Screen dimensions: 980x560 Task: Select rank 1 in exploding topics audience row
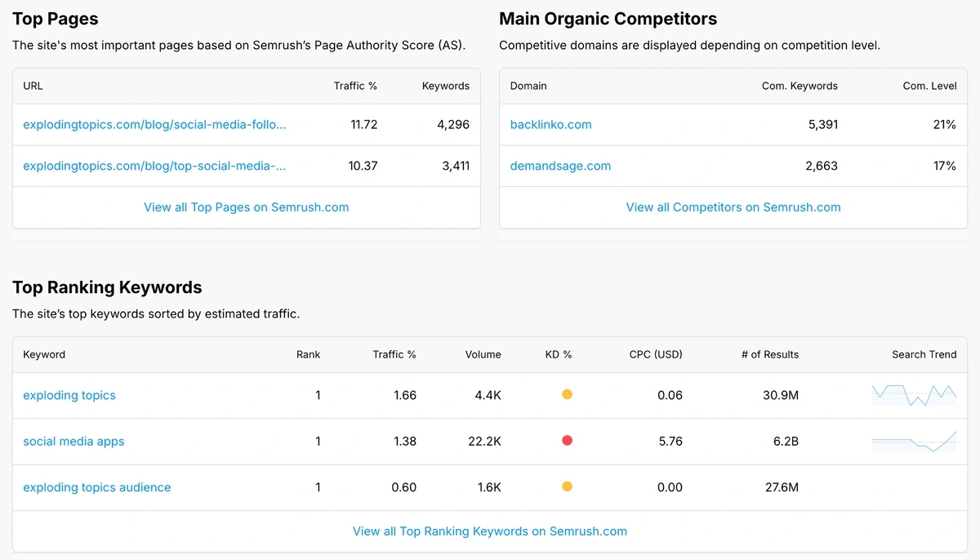[x=318, y=487]
